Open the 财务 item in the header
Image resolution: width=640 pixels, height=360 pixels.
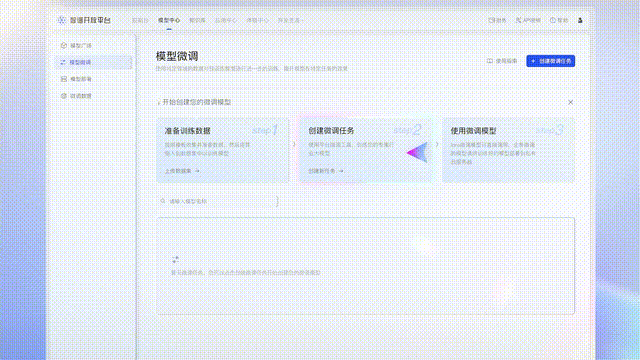(x=497, y=20)
